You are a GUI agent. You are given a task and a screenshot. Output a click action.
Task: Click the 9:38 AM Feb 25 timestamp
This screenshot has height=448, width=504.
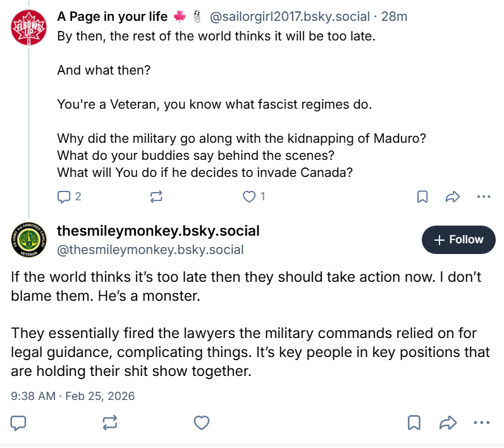[x=73, y=396]
